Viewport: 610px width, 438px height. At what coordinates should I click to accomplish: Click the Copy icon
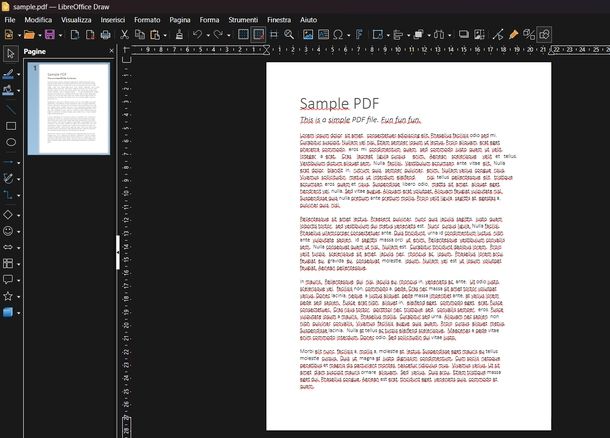[140, 35]
